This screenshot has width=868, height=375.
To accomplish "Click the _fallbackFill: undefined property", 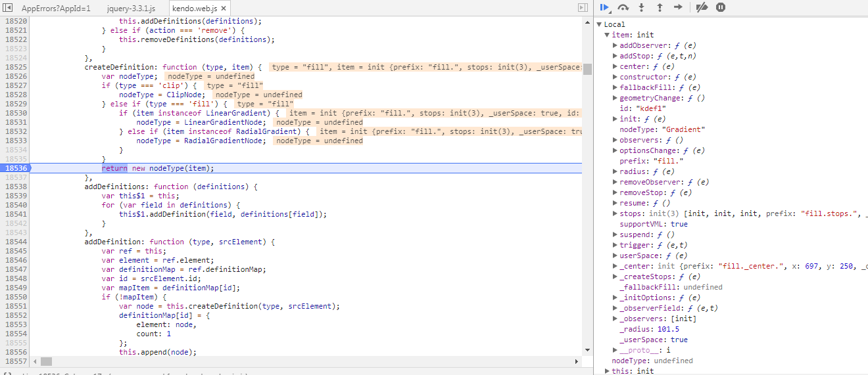I will (x=671, y=287).
